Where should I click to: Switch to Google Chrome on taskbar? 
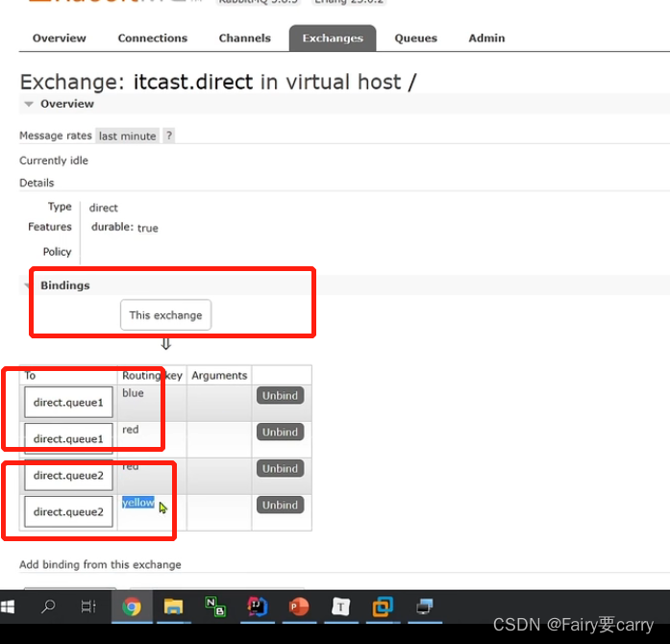132,607
